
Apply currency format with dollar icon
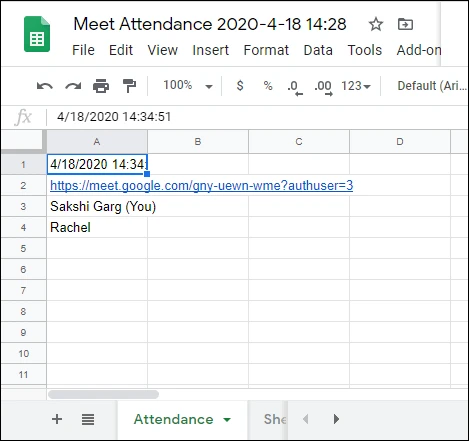click(x=240, y=86)
